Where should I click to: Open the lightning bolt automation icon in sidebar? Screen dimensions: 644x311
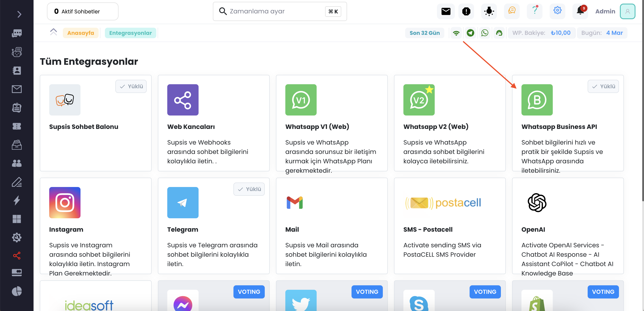click(x=17, y=200)
